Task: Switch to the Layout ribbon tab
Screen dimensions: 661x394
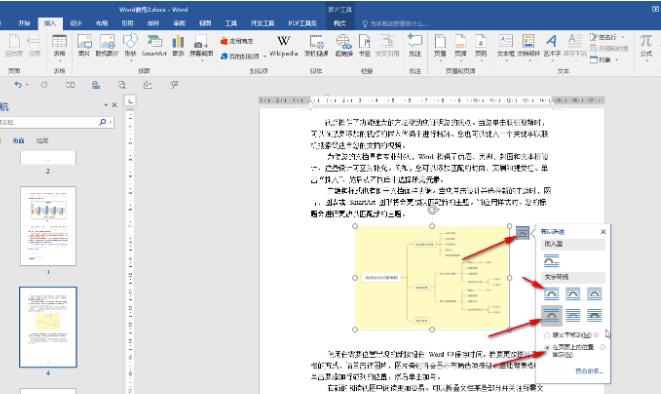Action: click(x=102, y=23)
